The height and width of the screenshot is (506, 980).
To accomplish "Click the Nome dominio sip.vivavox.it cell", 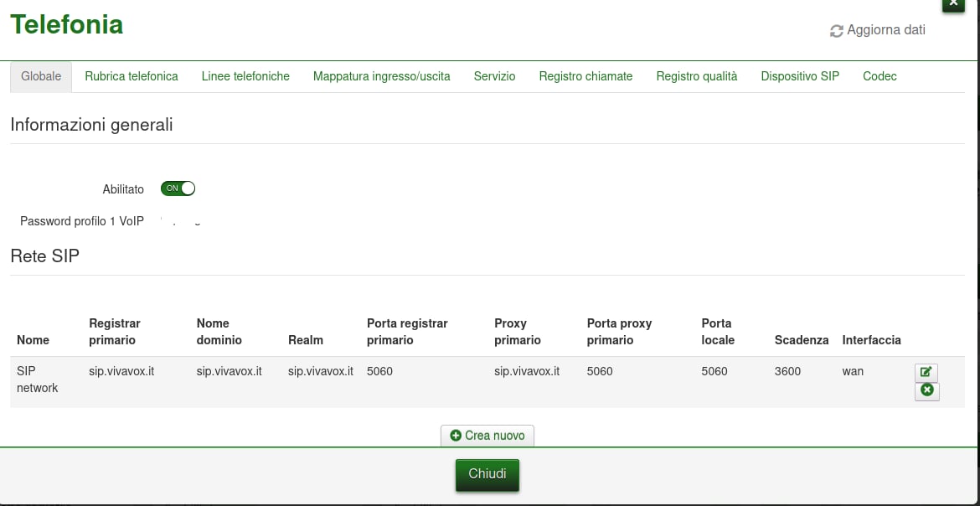I will pos(229,371).
